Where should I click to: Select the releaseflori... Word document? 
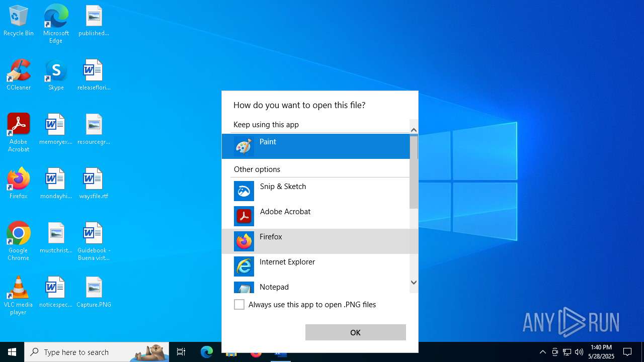(x=94, y=75)
